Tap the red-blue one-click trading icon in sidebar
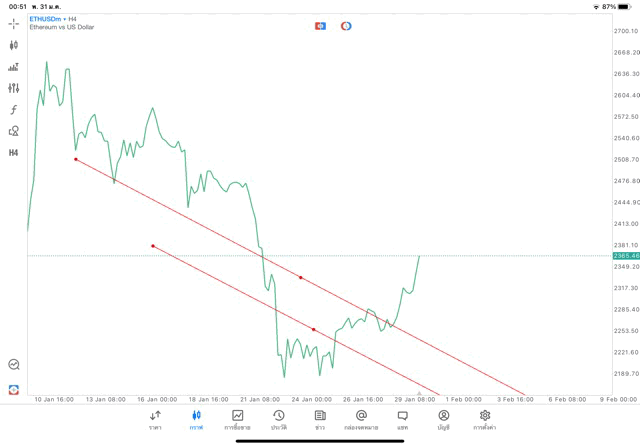The height and width of the screenshot is (447, 640). [x=14, y=388]
